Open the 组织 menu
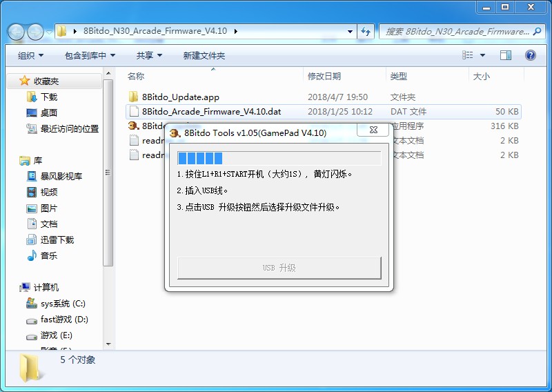Screen dimensions: 552x392 coord(30,55)
